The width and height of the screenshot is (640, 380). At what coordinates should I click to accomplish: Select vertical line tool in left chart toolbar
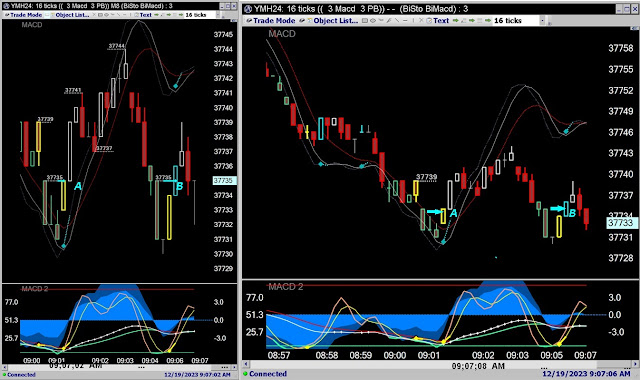(130, 15)
